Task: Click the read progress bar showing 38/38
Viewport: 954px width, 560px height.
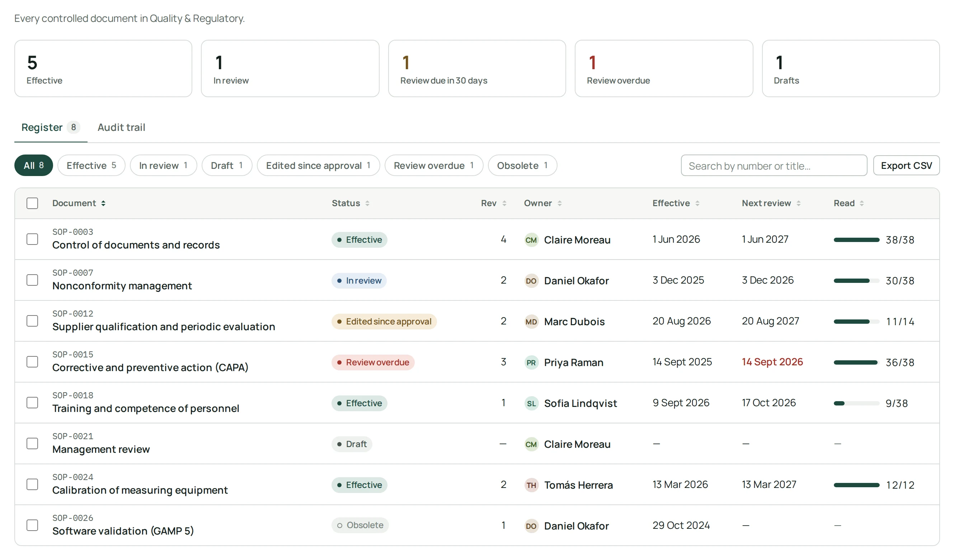Action: [x=856, y=240]
